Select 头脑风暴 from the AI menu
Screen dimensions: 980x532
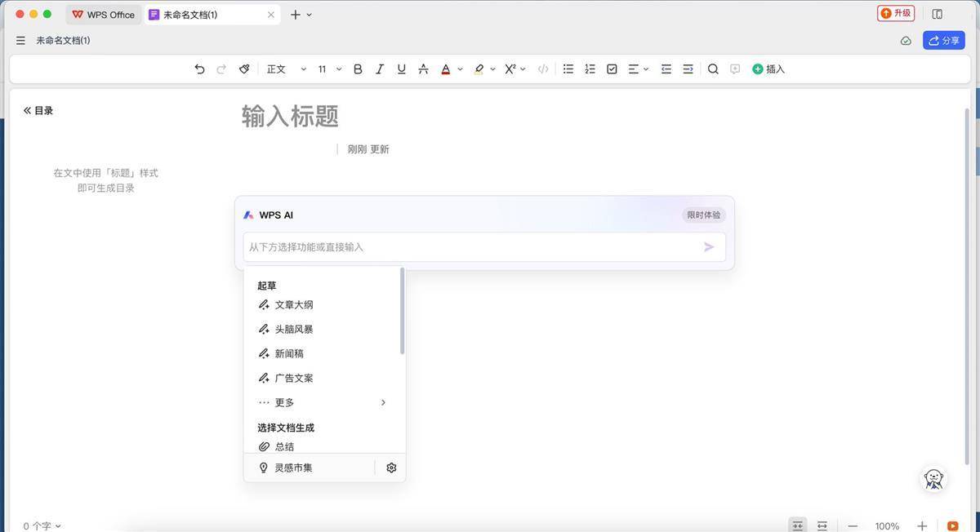324,329
